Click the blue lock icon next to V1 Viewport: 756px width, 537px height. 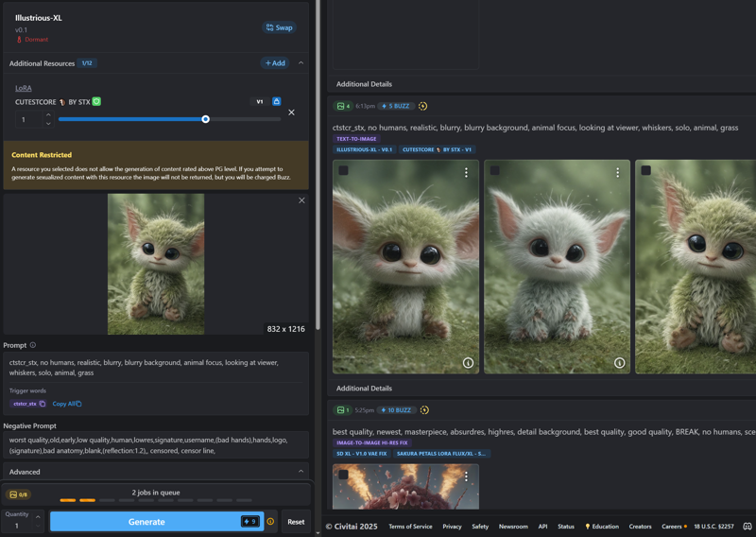[276, 101]
